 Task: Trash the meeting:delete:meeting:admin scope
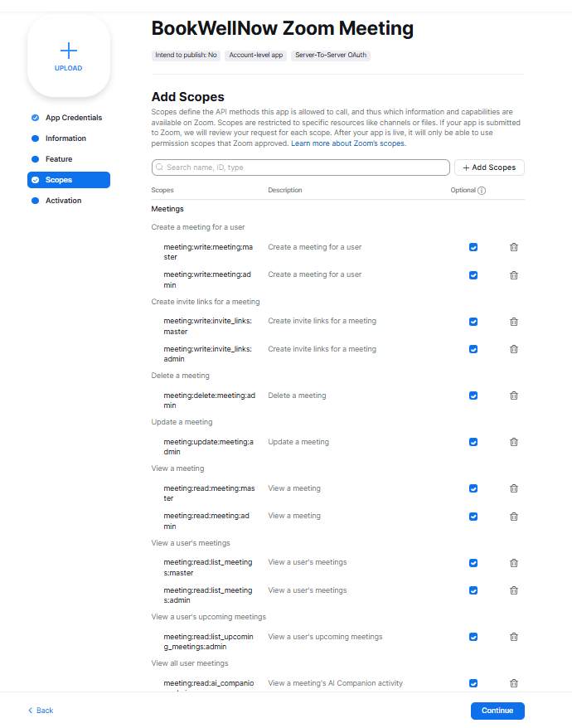[x=513, y=396]
